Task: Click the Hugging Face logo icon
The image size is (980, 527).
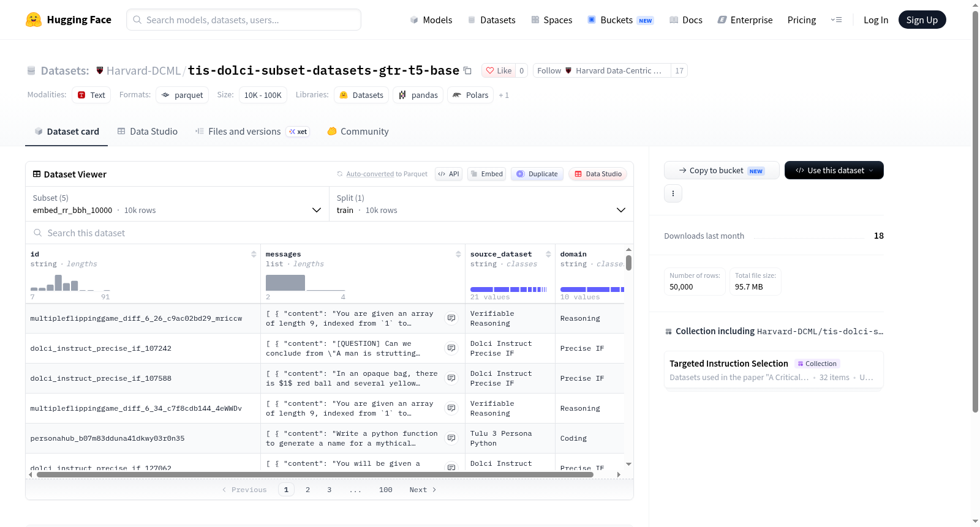Action: tap(34, 20)
